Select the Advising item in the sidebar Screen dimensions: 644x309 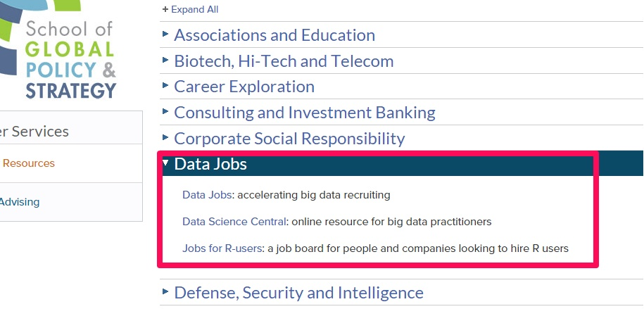coord(20,202)
